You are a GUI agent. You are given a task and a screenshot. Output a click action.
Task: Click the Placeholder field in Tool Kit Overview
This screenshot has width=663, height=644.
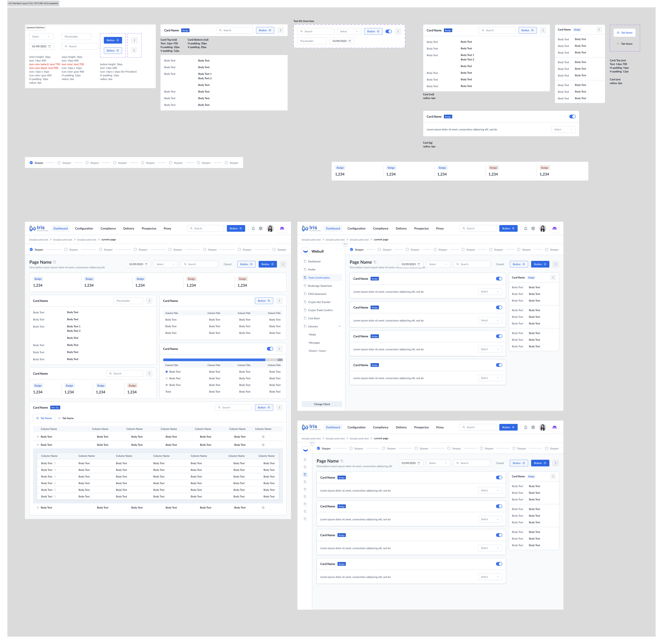point(312,41)
